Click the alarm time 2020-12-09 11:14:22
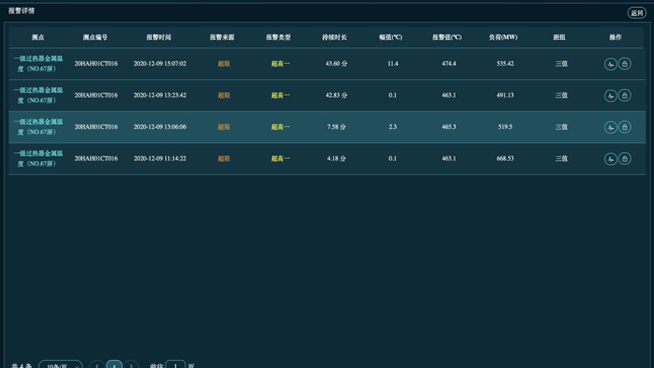Image resolution: width=654 pixels, height=368 pixels. tap(160, 159)
